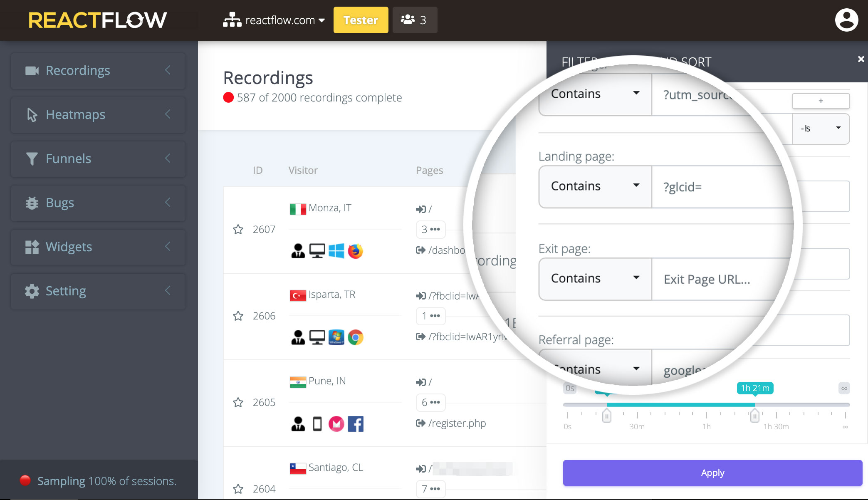The image size is (868, 500).
Task: Star recording 2605
Action: 238,402
